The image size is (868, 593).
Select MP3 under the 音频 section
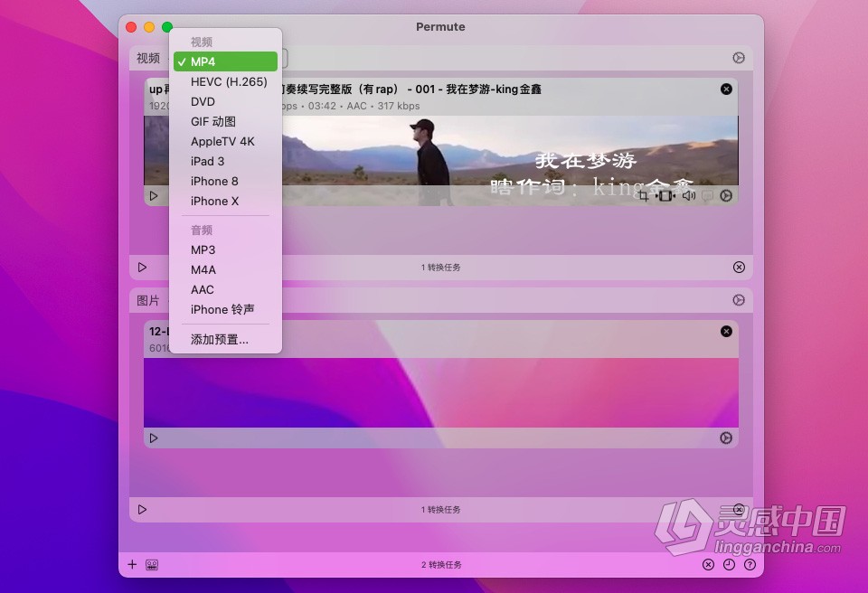[x=201, y=249]
